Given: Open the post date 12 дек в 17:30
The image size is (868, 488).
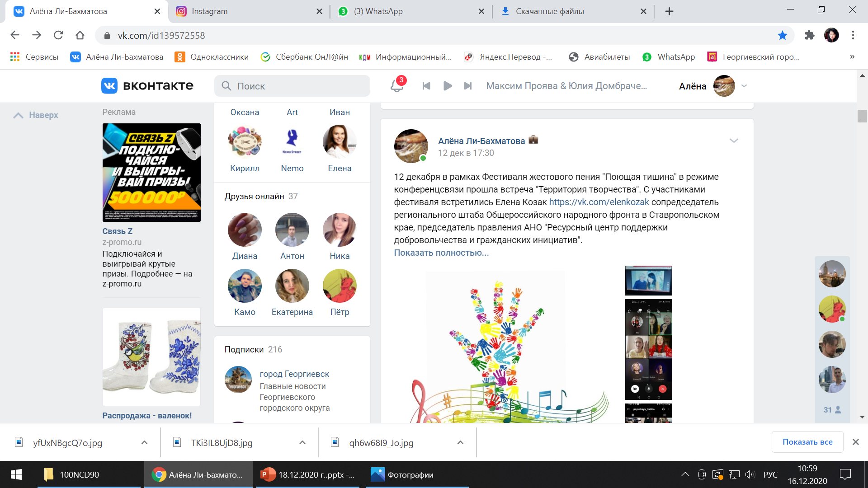Looking at the screenshot, I should point(466,153).
